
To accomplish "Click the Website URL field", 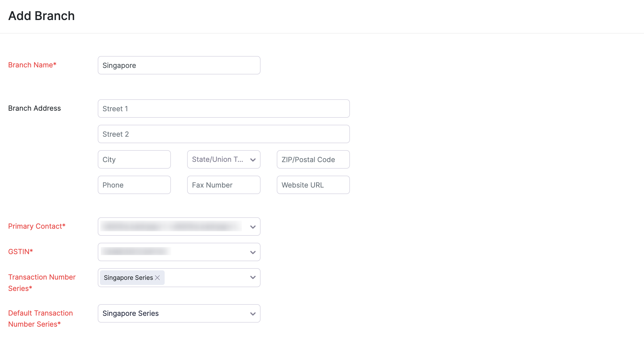I will pos(313,185).
